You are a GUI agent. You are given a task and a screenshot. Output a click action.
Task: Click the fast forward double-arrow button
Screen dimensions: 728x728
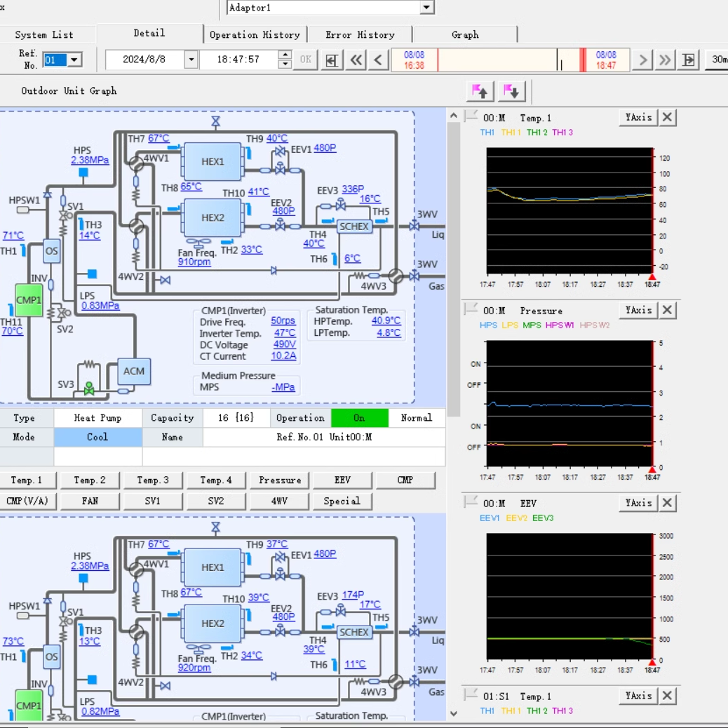tap(665, 60)
